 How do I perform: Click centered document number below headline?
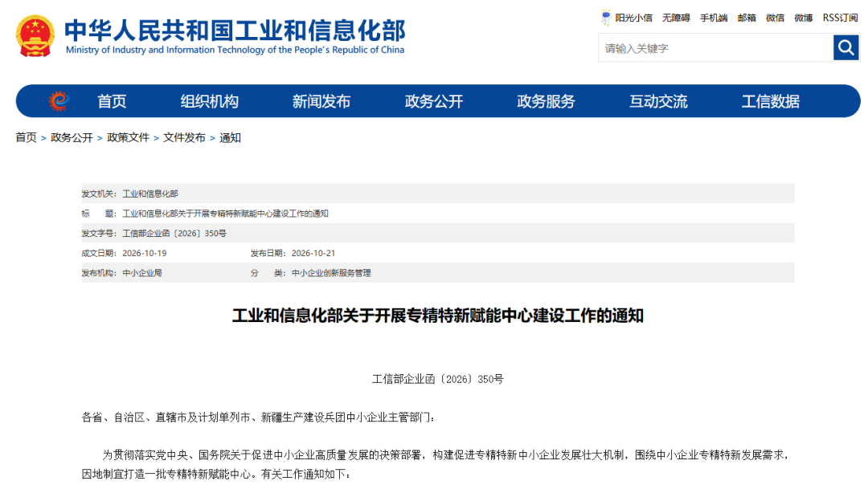tap(438, 379)
